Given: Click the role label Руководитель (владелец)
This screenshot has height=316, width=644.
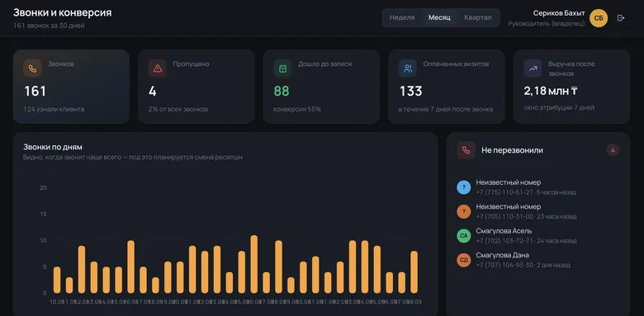Looking at the screenshot, I should click(547, 24).
